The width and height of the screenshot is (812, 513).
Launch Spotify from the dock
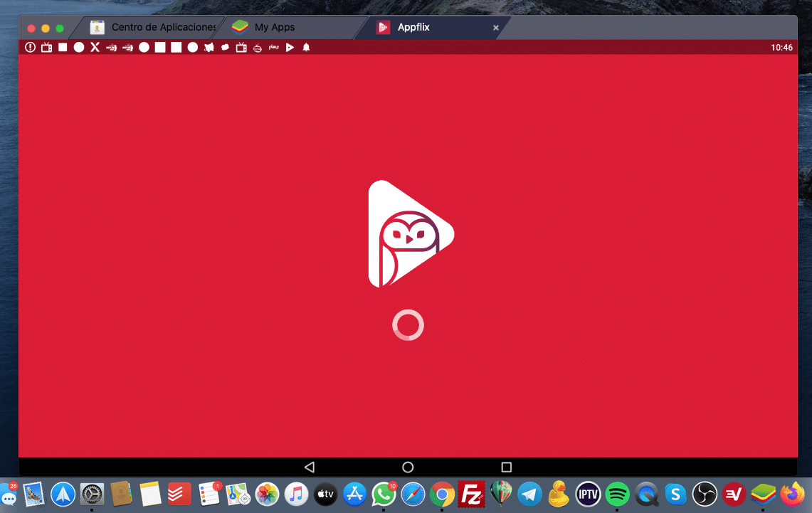pos(617,494)
